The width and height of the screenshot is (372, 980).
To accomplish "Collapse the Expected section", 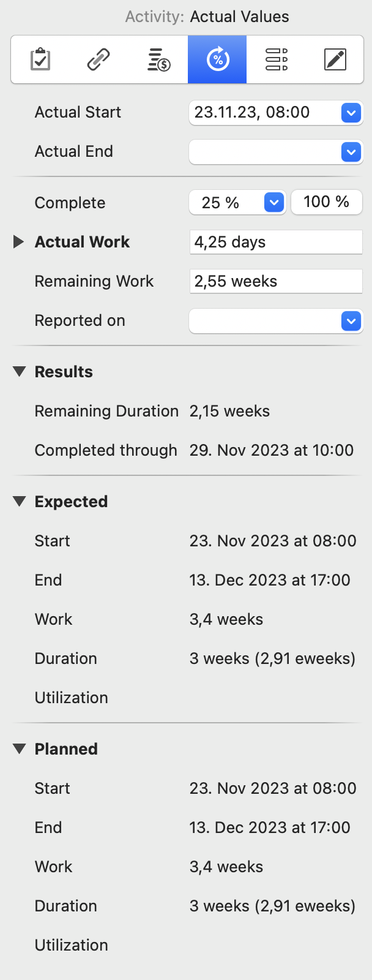I will 20,502.
